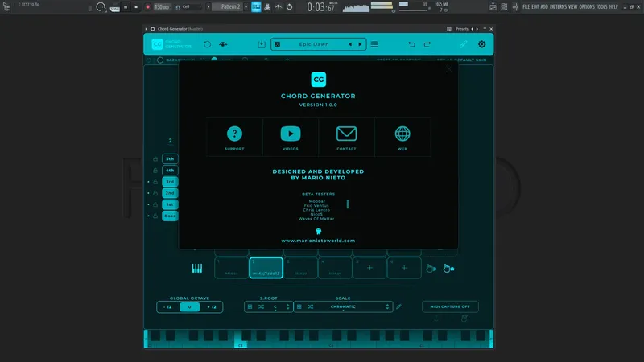Open FL Studio File menu
Image resolution: width=644 pixels, height=362 pixels.
click(526, 7)
